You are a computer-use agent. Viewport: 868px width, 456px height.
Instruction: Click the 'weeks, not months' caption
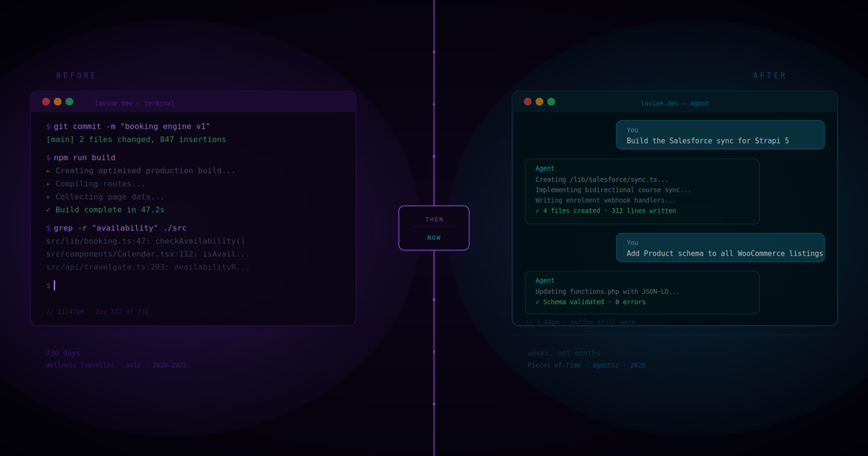[564, 353]
